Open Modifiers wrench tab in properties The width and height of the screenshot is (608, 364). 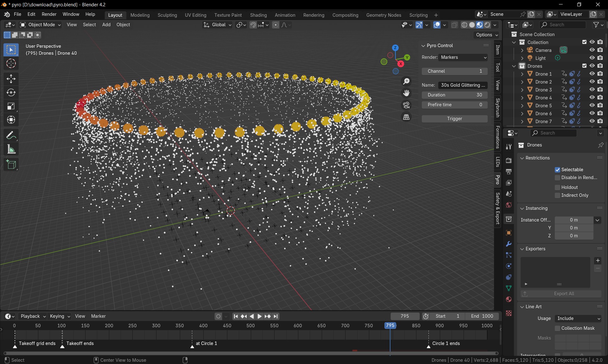[x=509, y=244]
